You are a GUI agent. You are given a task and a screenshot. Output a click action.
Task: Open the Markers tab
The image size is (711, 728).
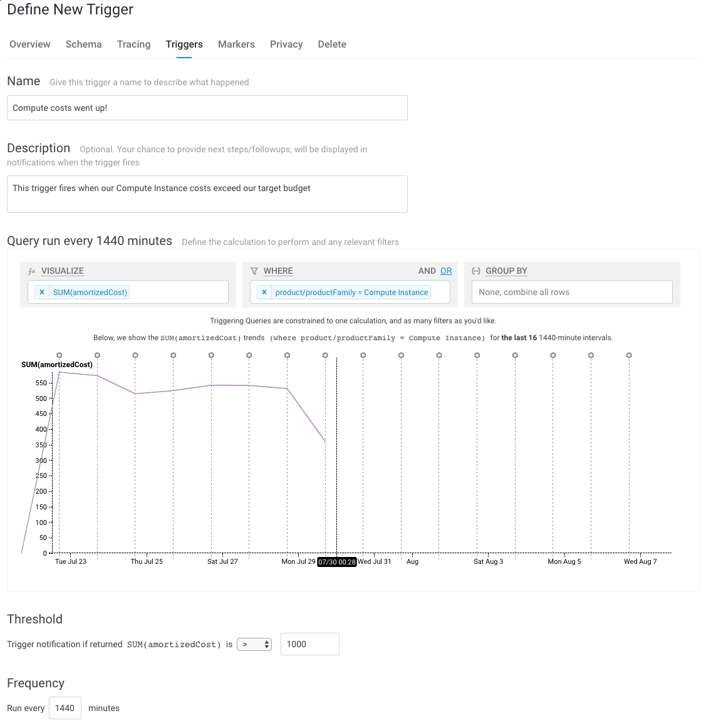click(236, 44)
